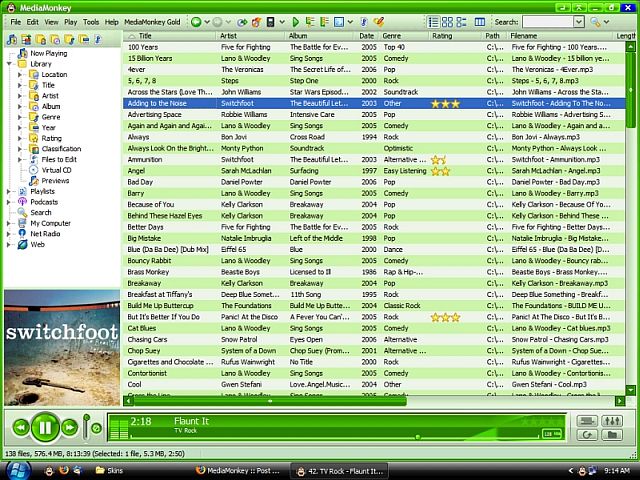Click the green back navigation arrow in toolbar
Image resolution: width=640 pixels, height=480 pixels.
(196, 22)
